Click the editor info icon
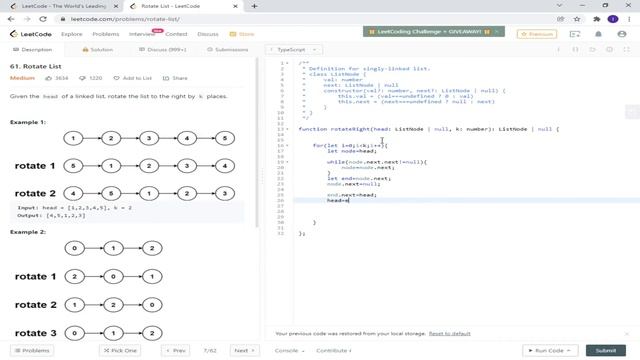Image resolution: width=640 pixels, height=360 pixels. 558,49
